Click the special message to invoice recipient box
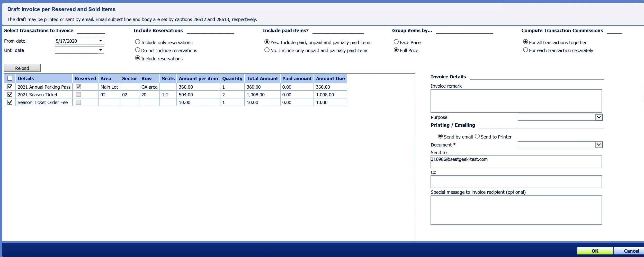Image resolution: width=644 pixels, height=257 pixels. tap(516, 209)
